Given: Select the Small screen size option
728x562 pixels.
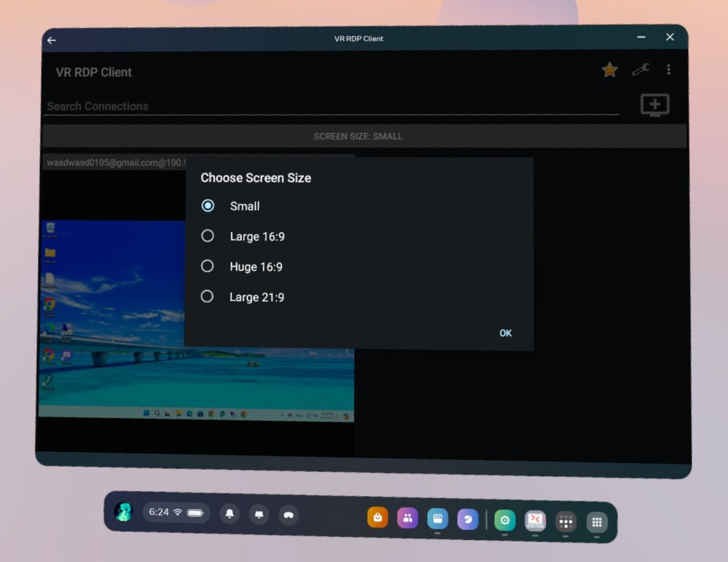Looking at the screenshot, I should point(208,206).
